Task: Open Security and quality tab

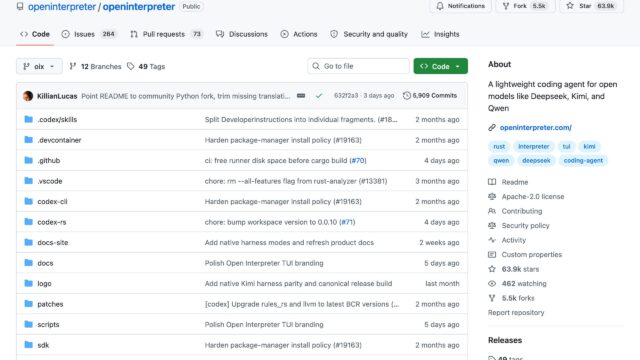Action: (369, 34)
